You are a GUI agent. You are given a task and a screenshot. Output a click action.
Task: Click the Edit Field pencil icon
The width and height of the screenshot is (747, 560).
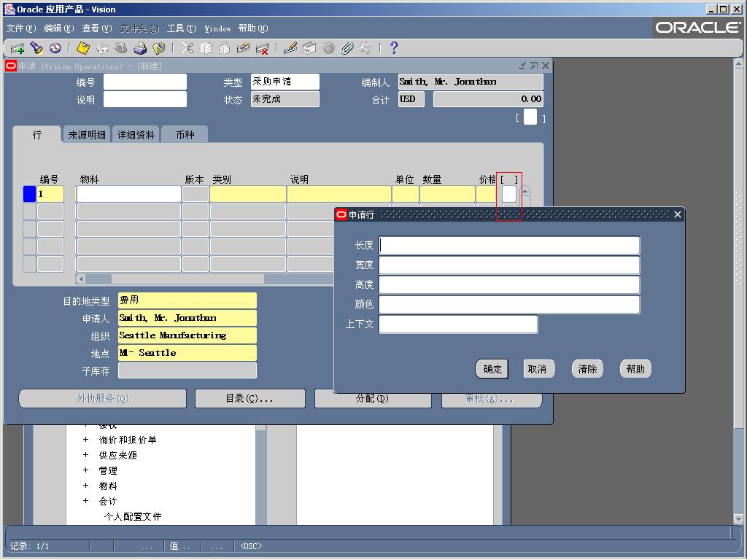290,48
